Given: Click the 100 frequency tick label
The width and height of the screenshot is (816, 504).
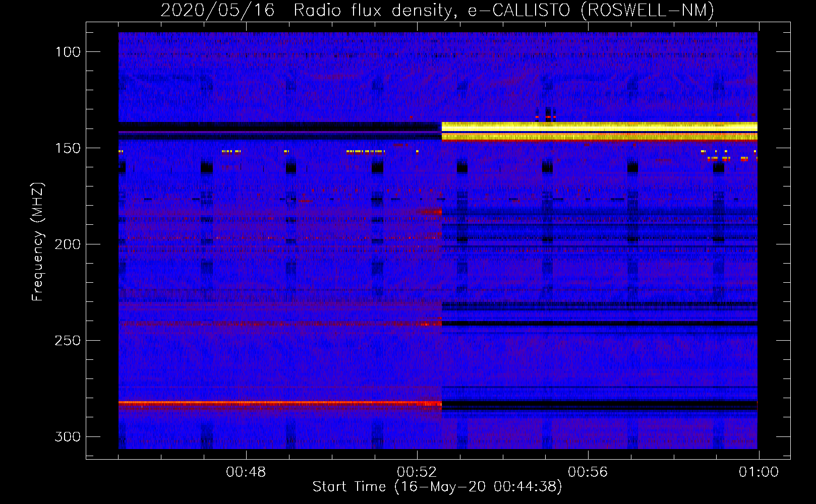Looking at the screenshot, I should 68,52.
